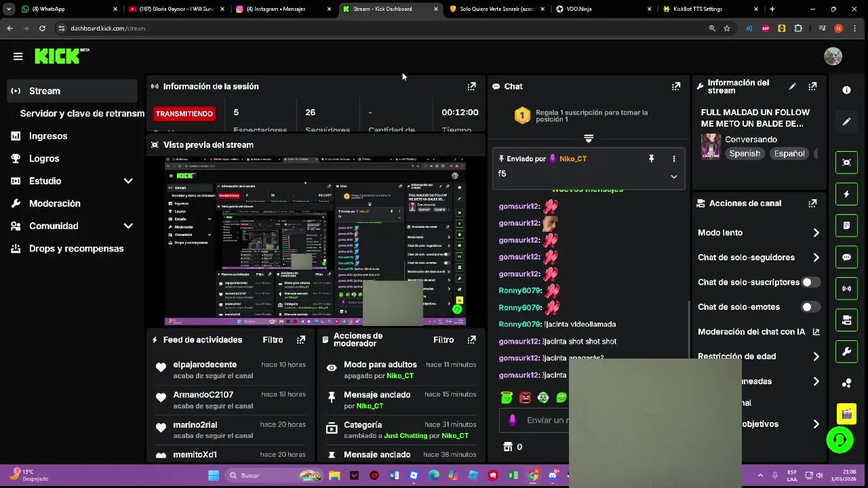868x488 pixels.
Task: Select Stream in the left sidebar
Action: tap(72, 91)
